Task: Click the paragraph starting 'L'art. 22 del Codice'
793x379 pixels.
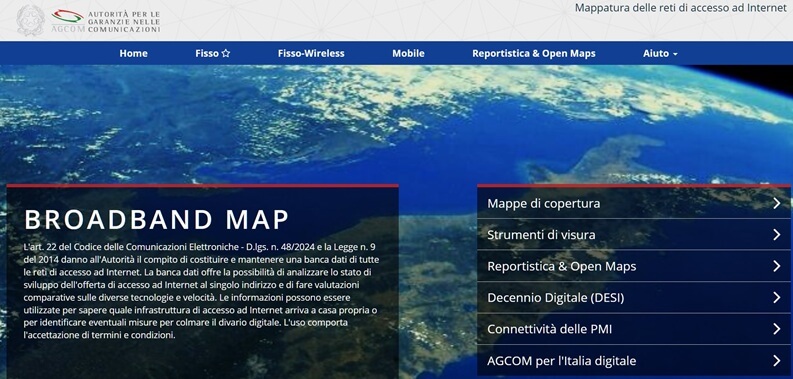Action: [x=201, y=291]
